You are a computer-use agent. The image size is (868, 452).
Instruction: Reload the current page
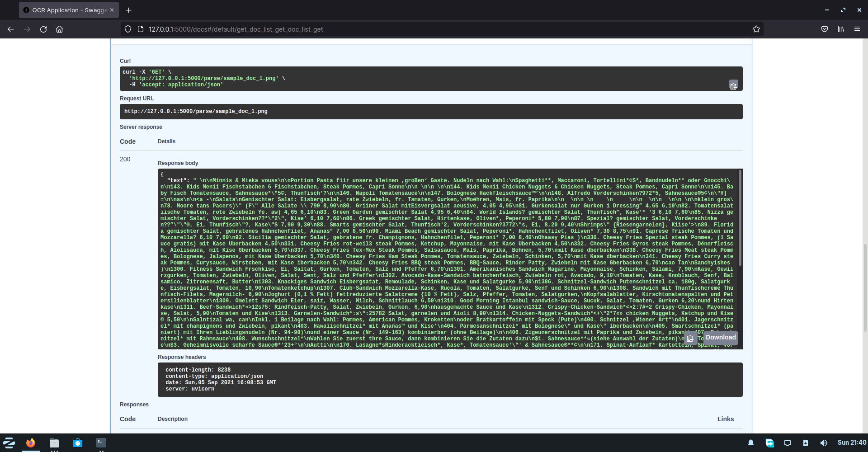tap(43, 29)
